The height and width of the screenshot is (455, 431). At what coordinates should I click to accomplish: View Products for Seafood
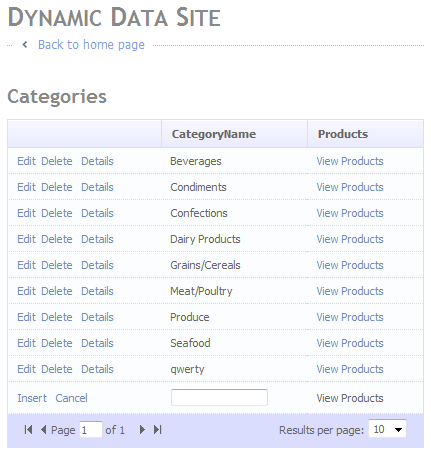pyautogui.click(x=350, y=343)
